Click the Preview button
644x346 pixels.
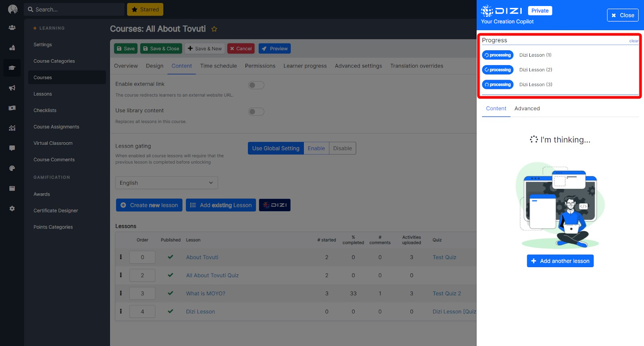coord(275,49)
